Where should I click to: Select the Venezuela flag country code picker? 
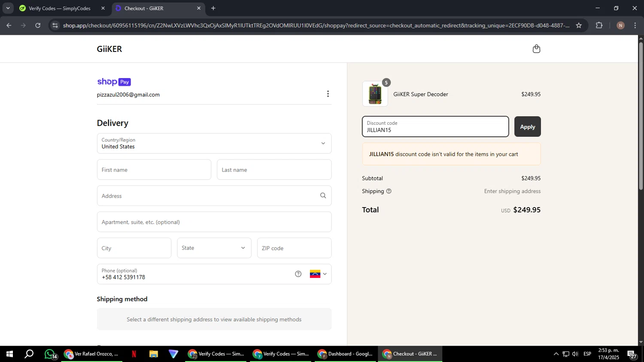(318, 274)
